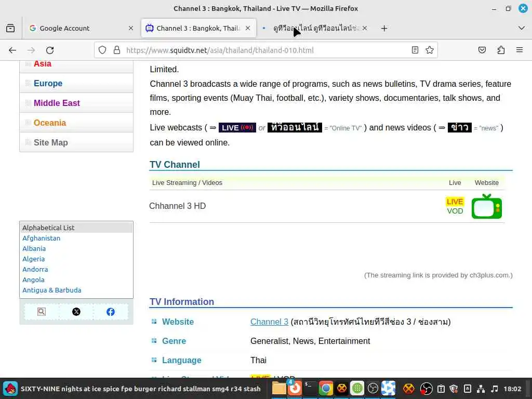Select Andorra from alphabetical list

(x=35, y=270)
